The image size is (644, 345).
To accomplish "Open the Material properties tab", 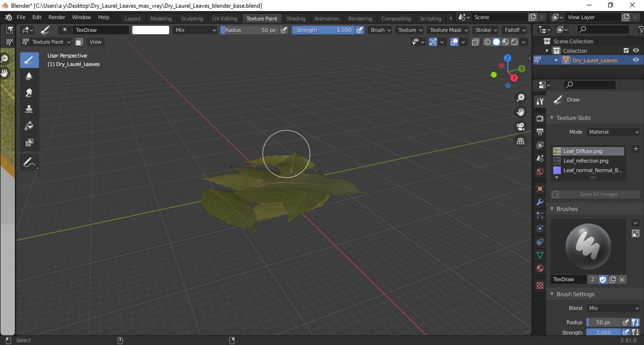I will pyautogui.click(x=540, y=268).
